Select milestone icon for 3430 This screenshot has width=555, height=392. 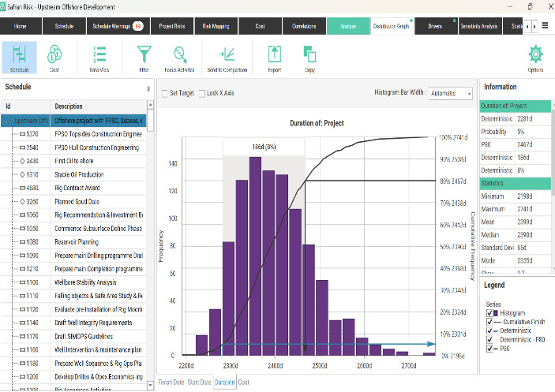[22, 161]
